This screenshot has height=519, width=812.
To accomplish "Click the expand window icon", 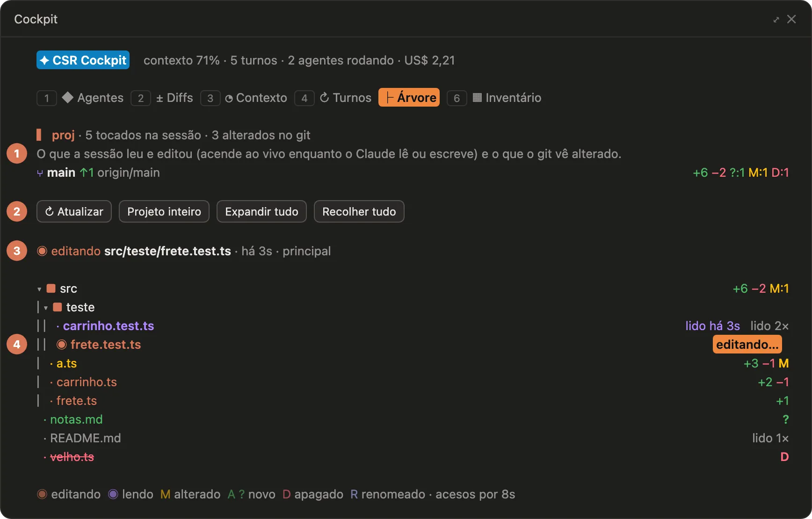I will click(x=776, y=20).
